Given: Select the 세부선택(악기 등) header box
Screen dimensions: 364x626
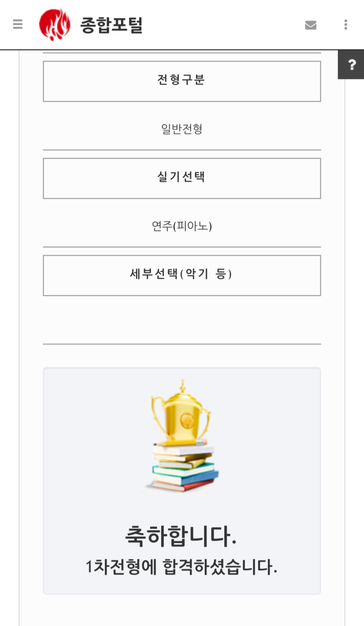Looking at the screenshot, I should [x=182, y=275].
